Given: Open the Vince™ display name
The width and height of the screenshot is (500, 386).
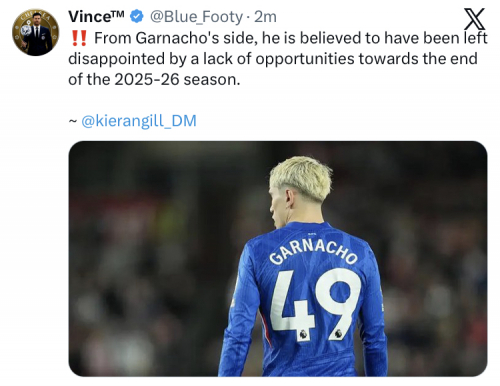Looking at the screenshot, I should (x=96, y=17).
